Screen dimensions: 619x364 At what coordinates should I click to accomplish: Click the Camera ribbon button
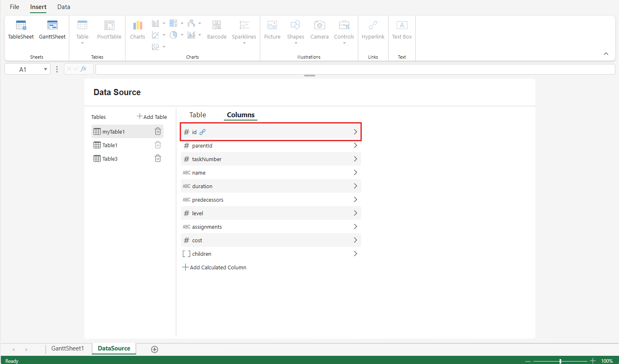(319, 30)
